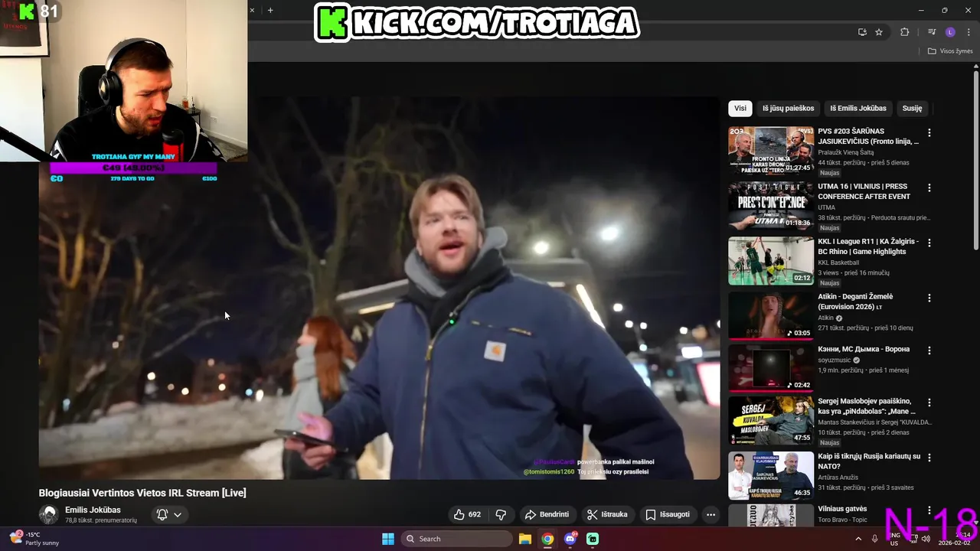Open the PVS #203 ŠARŪNAS JASIUKEVIČIUS title
The width and height of the screenshot is (980, 551).
point(868,136)
